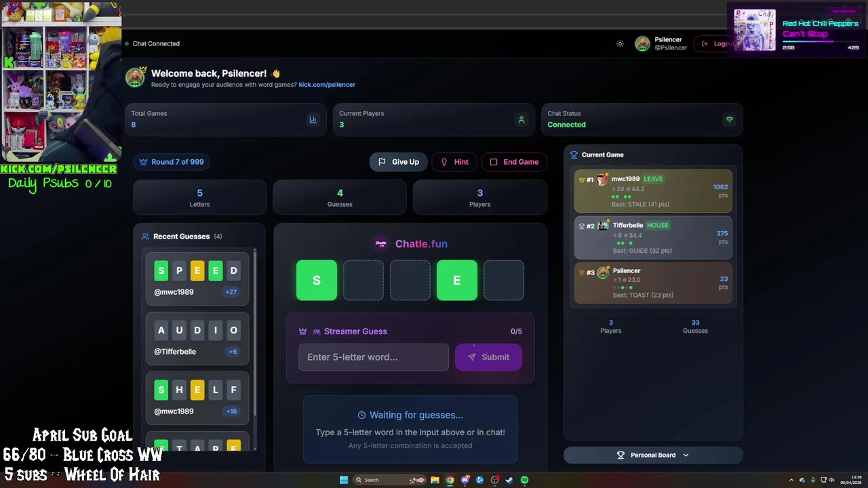
Task: Click the Current Players person icon
Action: tap(521, 119)
